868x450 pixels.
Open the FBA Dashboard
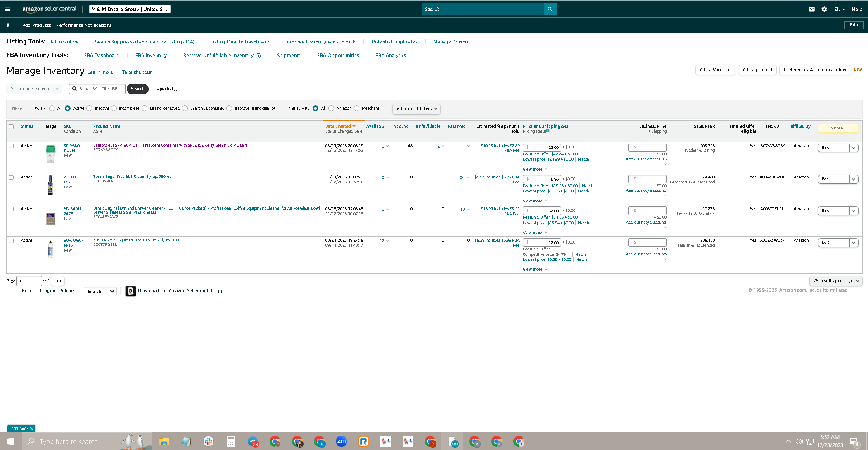(x=102, y=55)
